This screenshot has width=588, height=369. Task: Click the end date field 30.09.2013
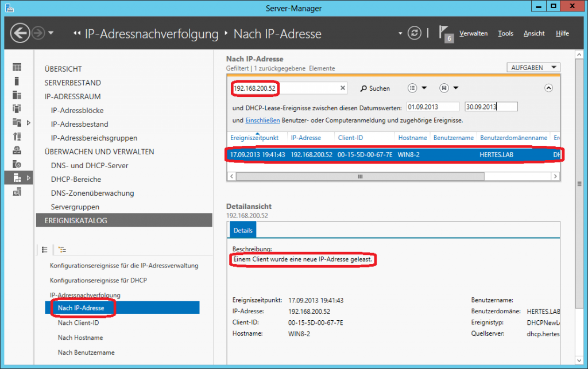[x=491, y=107]
